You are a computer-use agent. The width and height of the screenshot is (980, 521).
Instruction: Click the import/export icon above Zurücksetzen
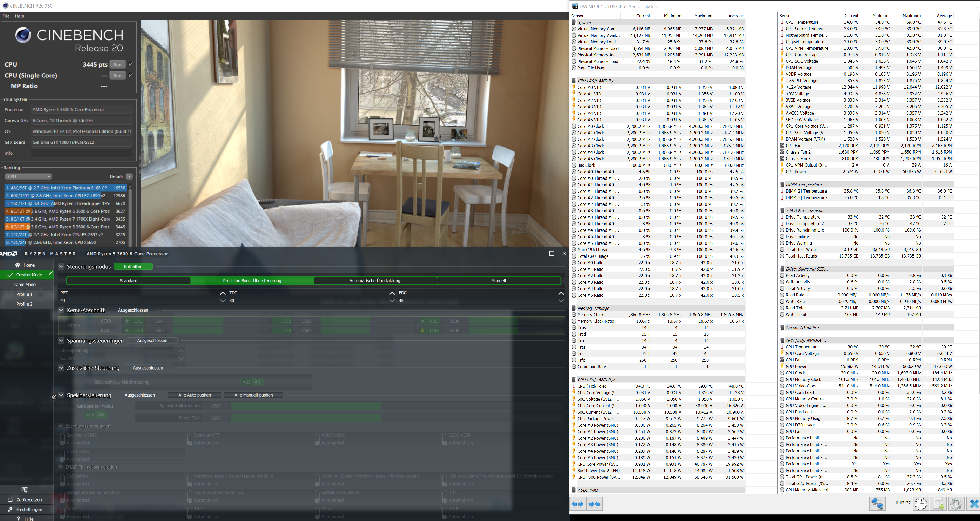[24, 489]
